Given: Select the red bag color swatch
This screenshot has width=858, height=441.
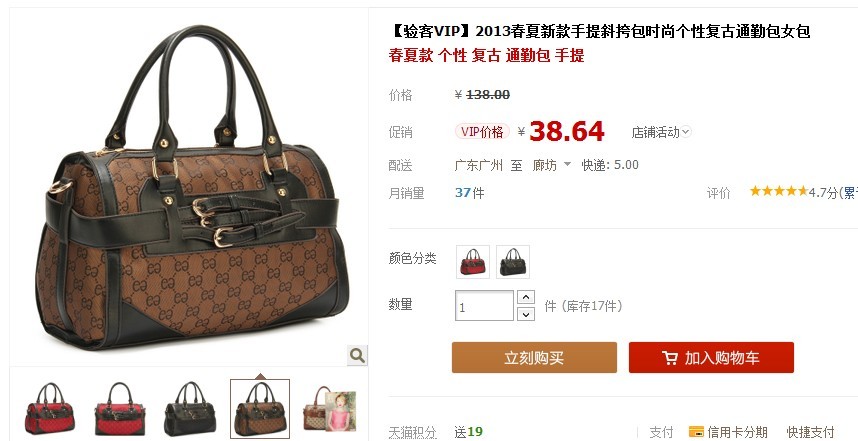Looking at the screenshot, I should tap(473, 262).
